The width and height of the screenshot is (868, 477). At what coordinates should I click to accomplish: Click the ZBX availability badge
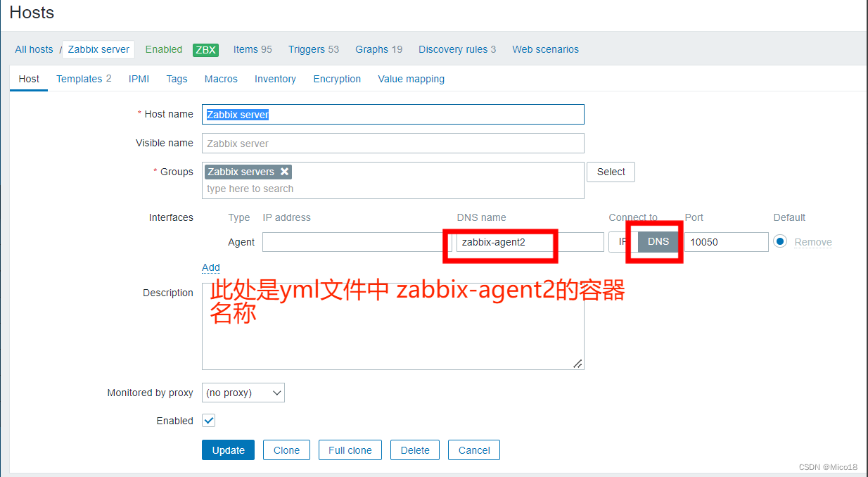(205, 50)
